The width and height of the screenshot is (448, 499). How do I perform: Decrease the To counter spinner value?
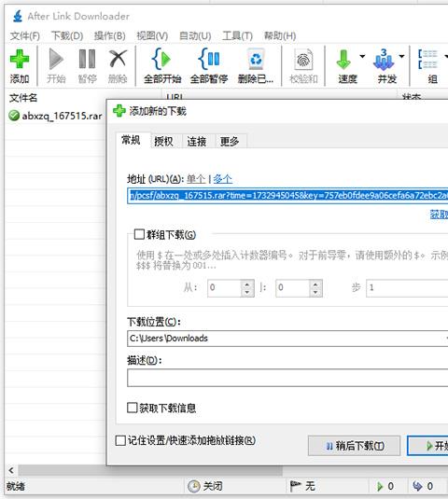[315, 292]
